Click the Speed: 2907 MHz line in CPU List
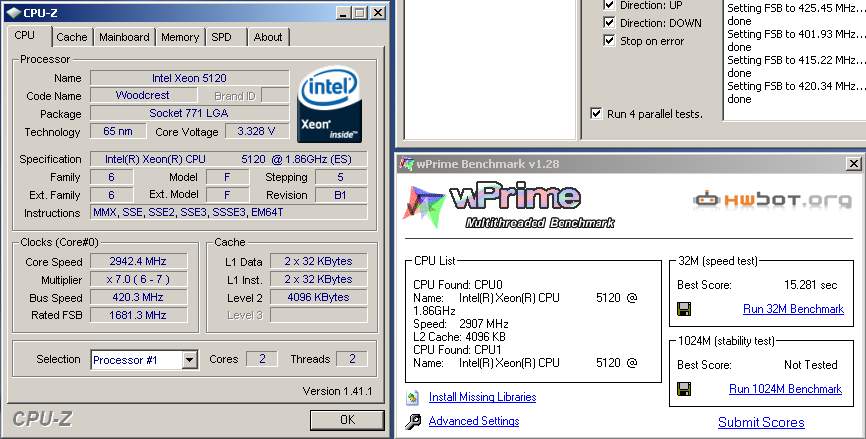866x439 pixels. pos(461,324)
